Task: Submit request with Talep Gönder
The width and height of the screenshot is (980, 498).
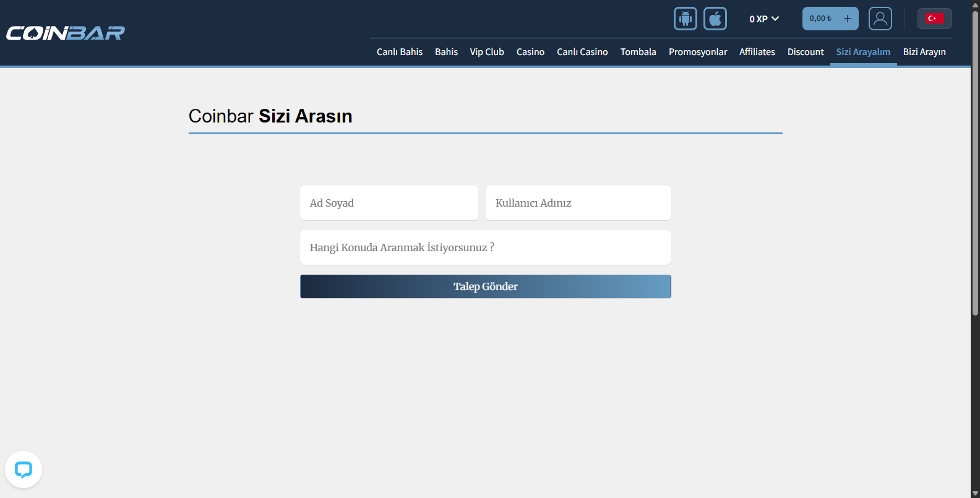Action: coord(486,286)
